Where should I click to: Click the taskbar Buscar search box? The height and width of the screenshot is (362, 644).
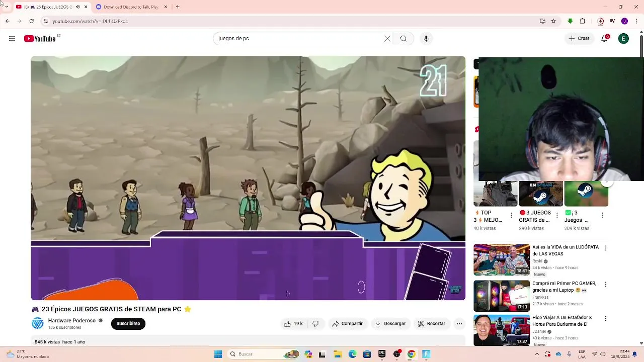263,354
